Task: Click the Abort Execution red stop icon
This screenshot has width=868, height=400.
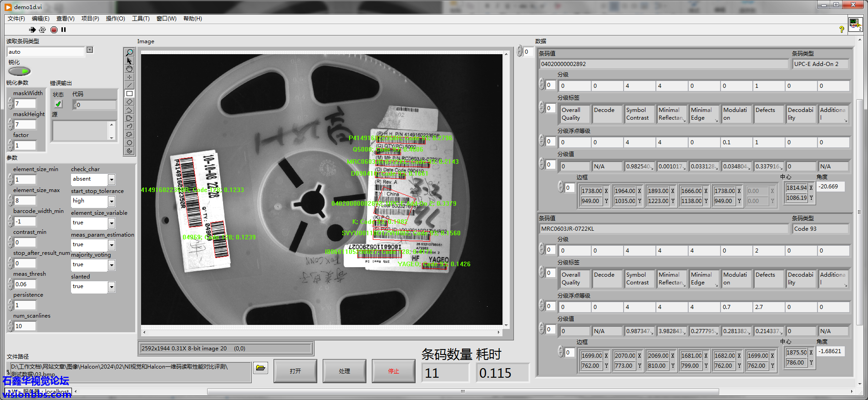Action: pyautogui.click(x=54, y=30)
